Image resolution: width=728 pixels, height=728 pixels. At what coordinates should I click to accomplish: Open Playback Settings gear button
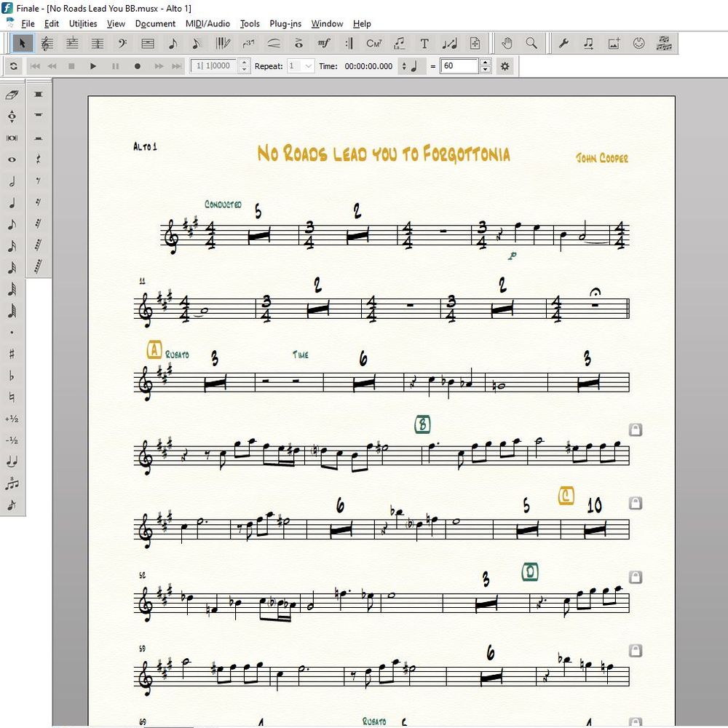click(505, 66)
